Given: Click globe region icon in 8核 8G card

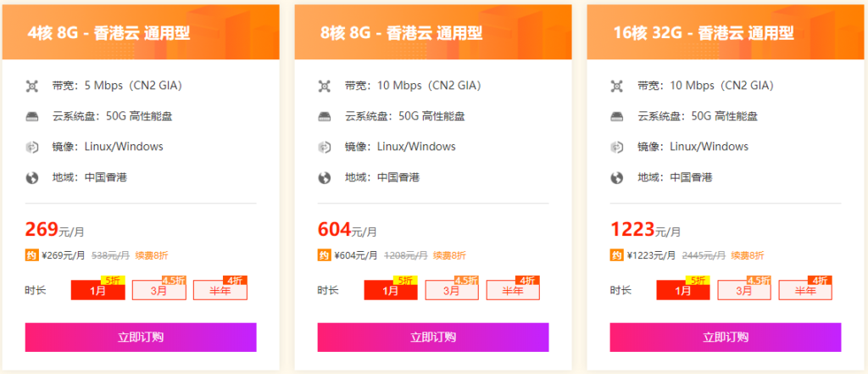Looking at the screenshot, I should [325, 178].
